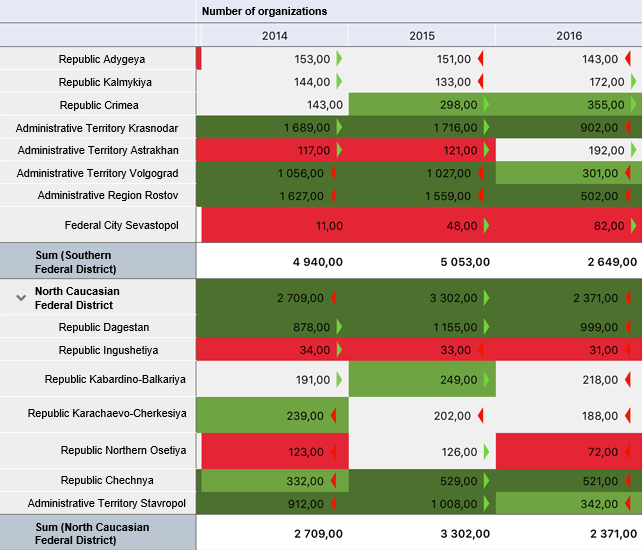This screenshot has height=550, width=642.
Task: Click the green up-trend arrow beside 48,00
Action: pyautogui.click(x=487, y=226)
